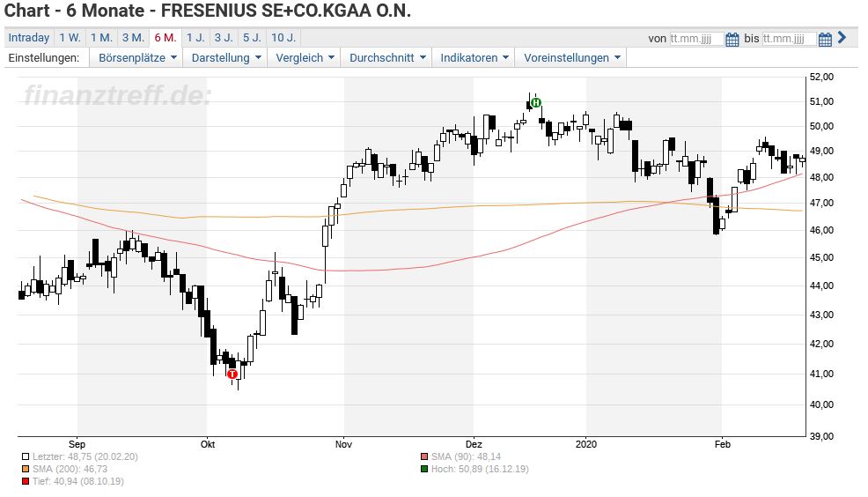The width and height of the screenshot is (868, 497).
Task: Expand the Vergleich dropdown
Action: pos(305,57)
